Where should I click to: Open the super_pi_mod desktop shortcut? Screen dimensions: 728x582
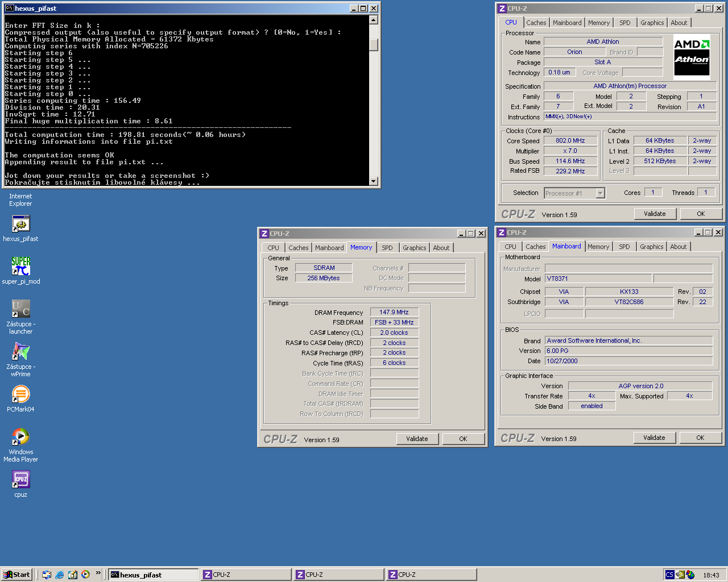[x=21, y=271]
